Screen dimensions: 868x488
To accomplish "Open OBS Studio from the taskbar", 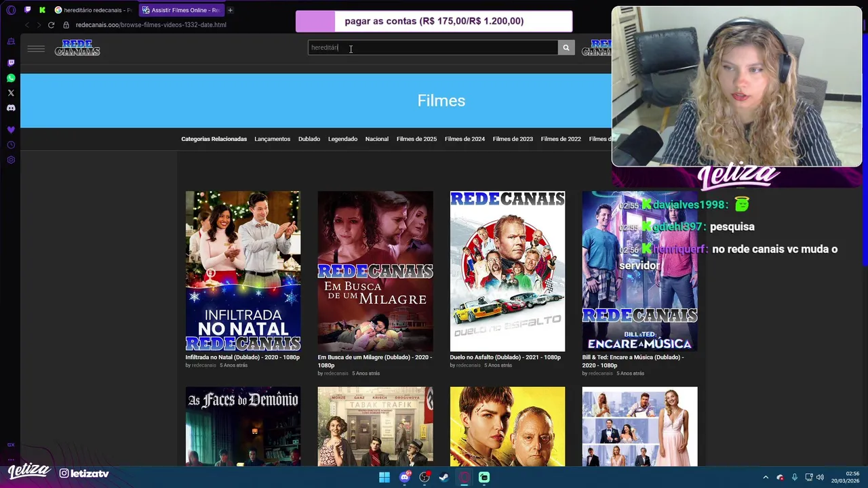I will 425,477.
